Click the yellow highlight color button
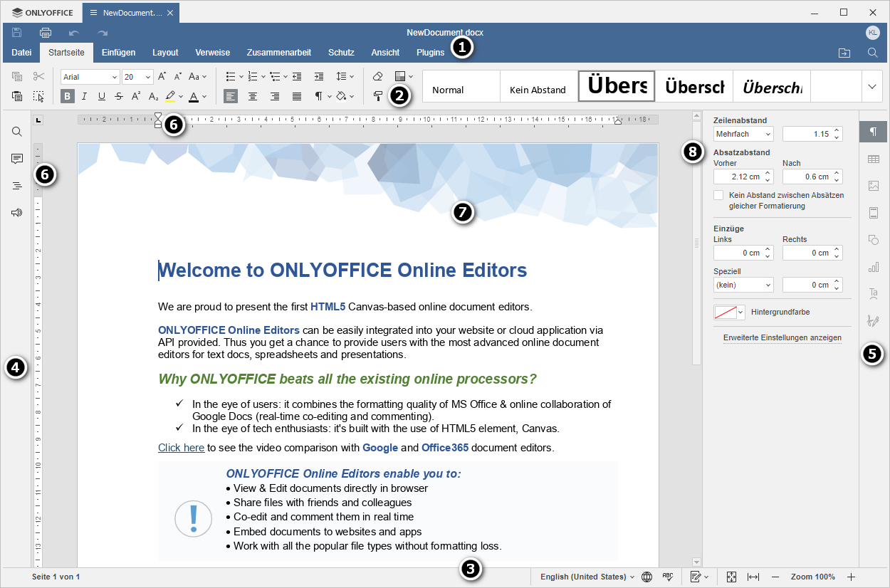The image size is (890, 588). pos(170,96)
